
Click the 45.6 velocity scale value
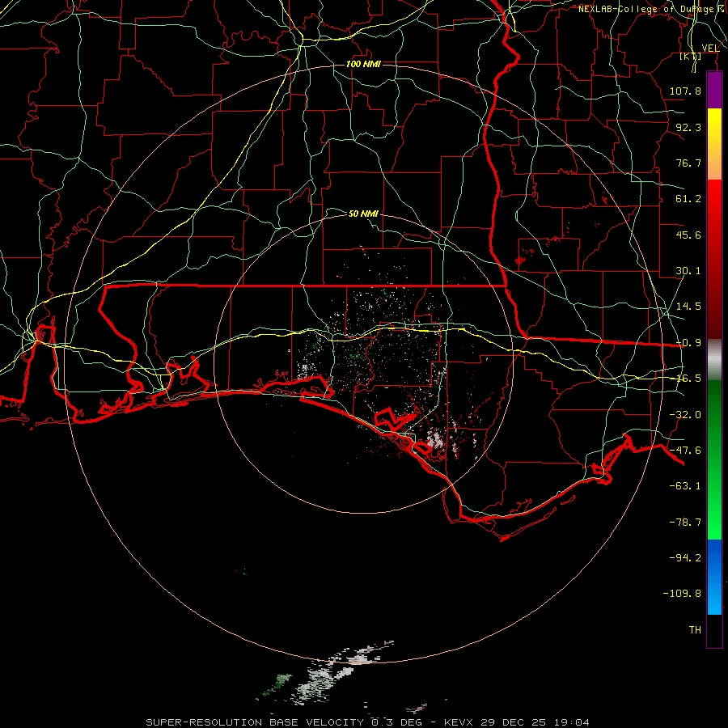click(x=688, y=235)
